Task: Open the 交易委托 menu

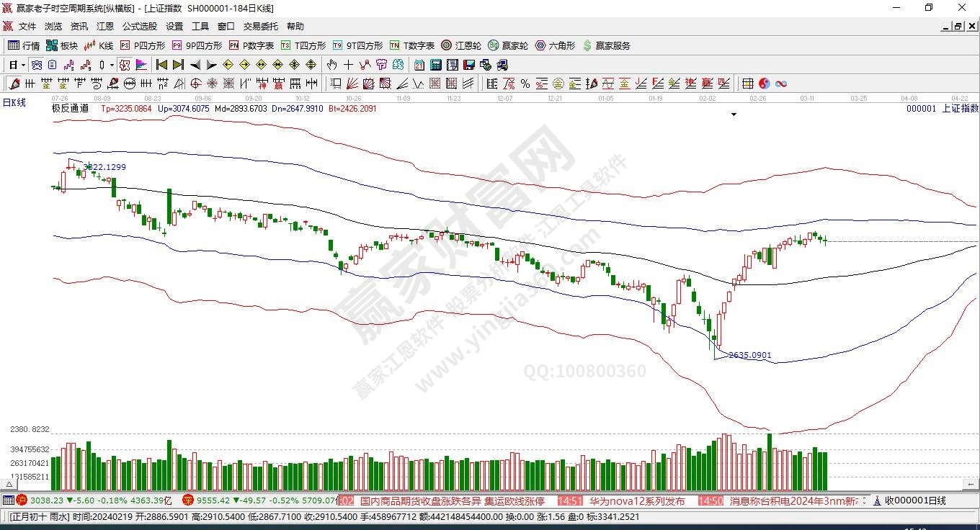Action: click(x=260, y=26)
